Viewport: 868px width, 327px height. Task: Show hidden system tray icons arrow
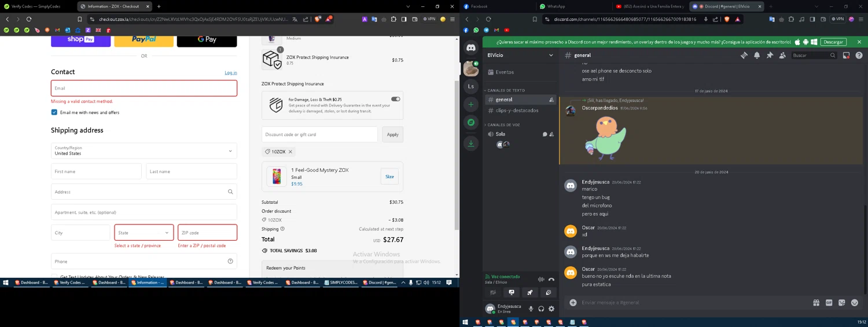(x=403, y=282)
